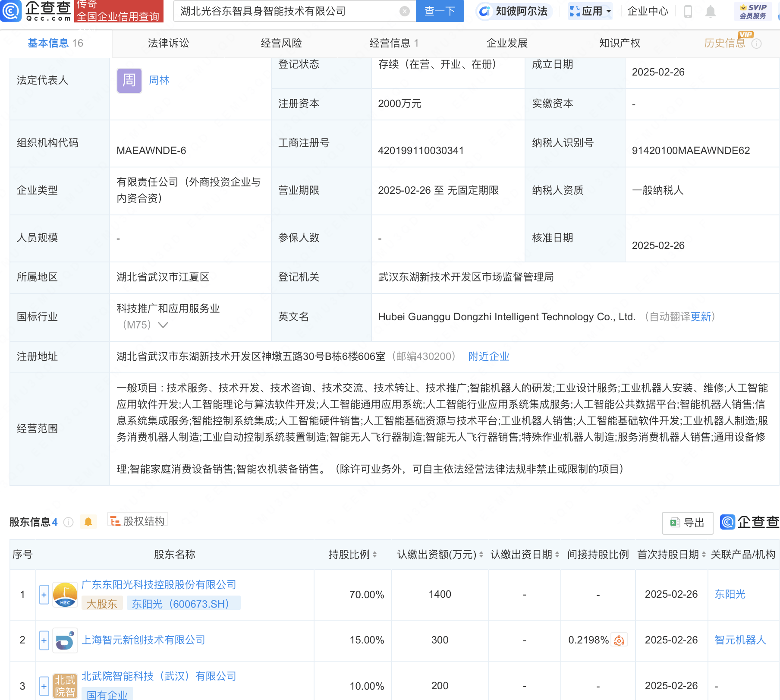The height and width of the screenshot is (700, 780).
Task: Open the notifications bell in header
Action: coord(711,11)
